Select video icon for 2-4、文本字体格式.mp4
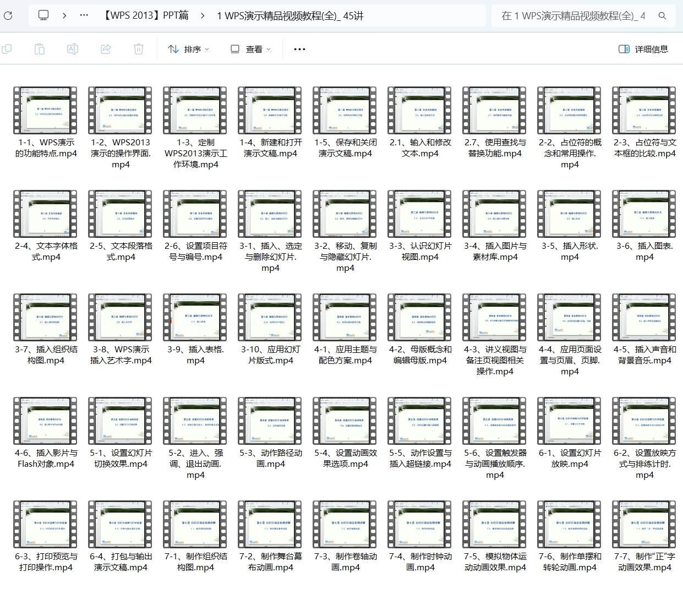The height and width of the screenshot is (616, 683). coord(46,214)
